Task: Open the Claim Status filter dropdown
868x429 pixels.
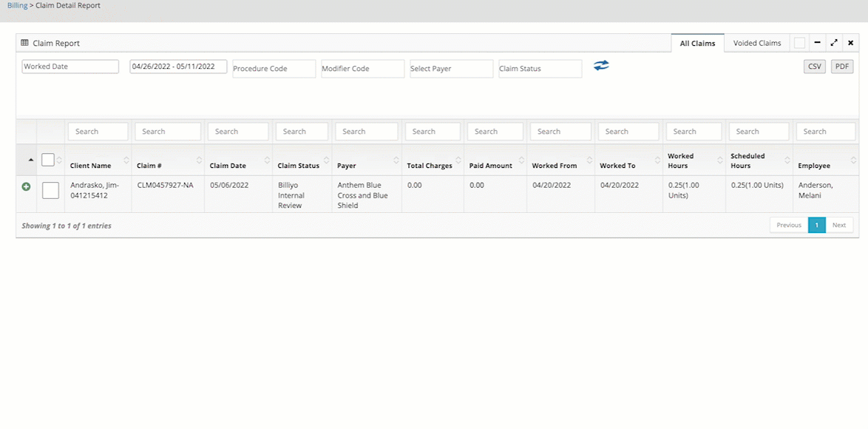Action: tap(540, 69)
